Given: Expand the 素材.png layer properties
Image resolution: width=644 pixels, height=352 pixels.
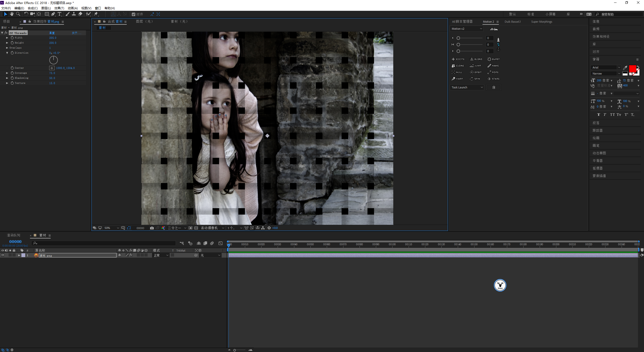Looking at the screenshot, I should click(x=19, y=255).
